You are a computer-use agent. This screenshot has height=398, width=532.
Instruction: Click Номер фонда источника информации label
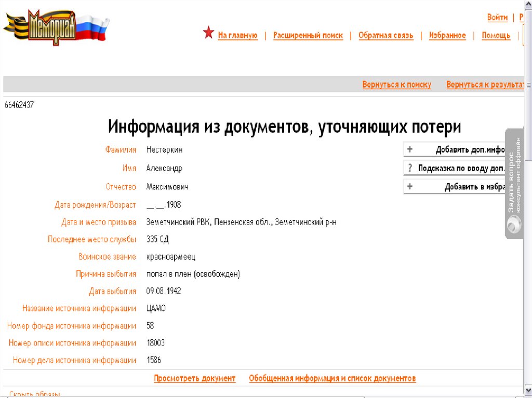(x=72, y=325)
